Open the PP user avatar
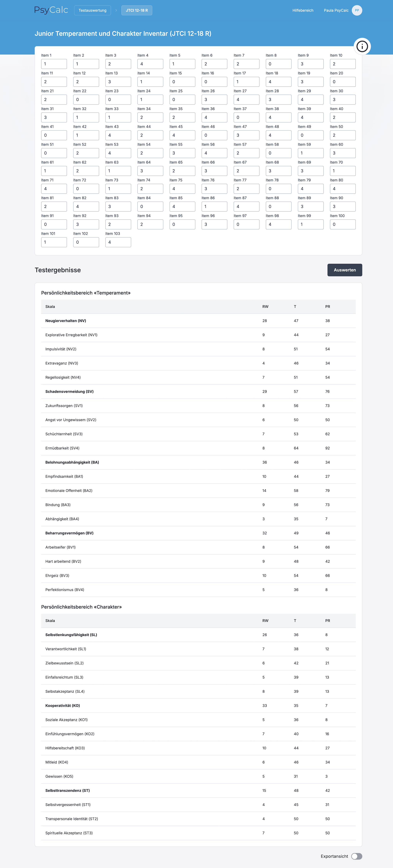This screenshot has height=868, width=393. [x=357, y=11]
